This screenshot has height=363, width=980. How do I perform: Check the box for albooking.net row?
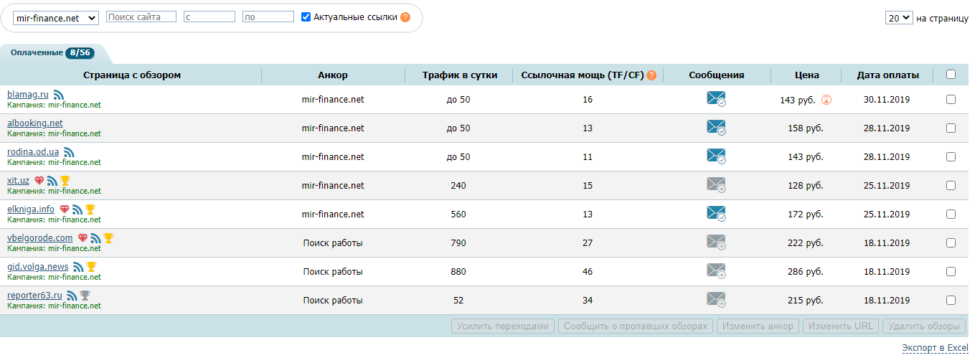[951, 128]
